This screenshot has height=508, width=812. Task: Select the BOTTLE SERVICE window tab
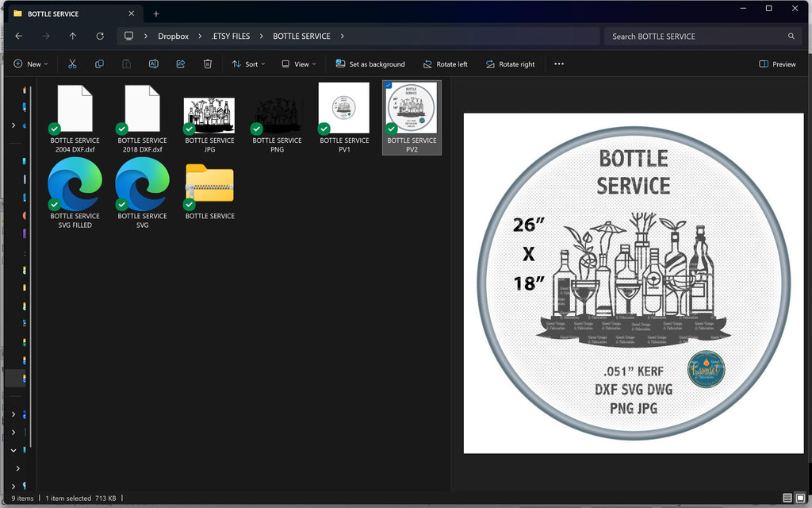(x=74, y=14)
